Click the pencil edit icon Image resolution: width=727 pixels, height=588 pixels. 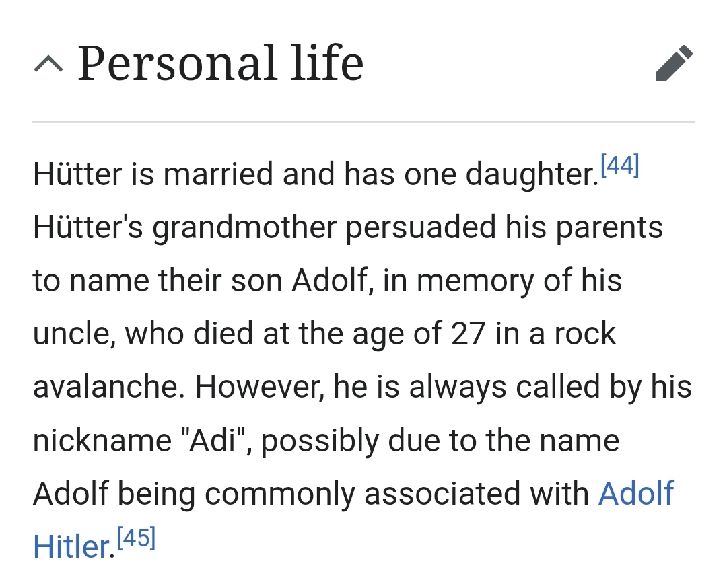click(x=674, y=64)
